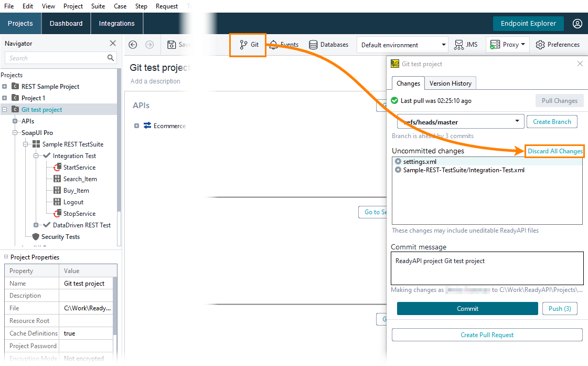The width and height of the screenshot is (588, 366).
Task: Open the Project menu
Action: [x=73, y=6]
